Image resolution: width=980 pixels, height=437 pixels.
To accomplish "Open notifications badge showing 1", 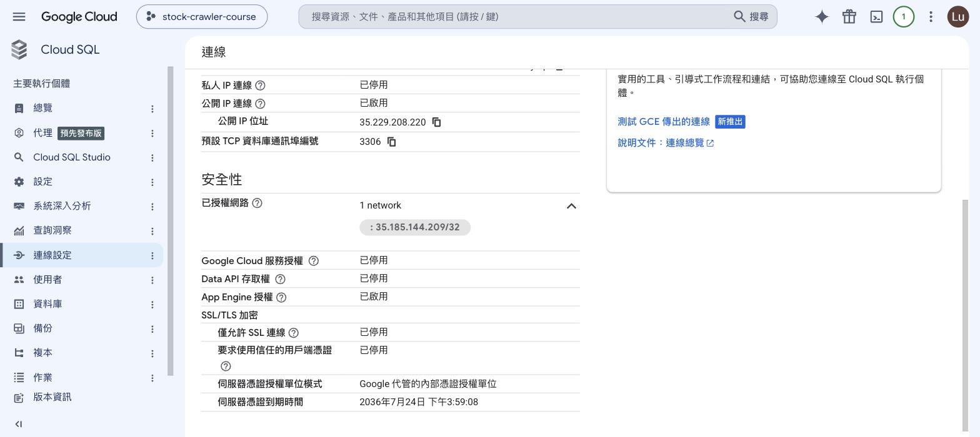I will pos(903,17).
